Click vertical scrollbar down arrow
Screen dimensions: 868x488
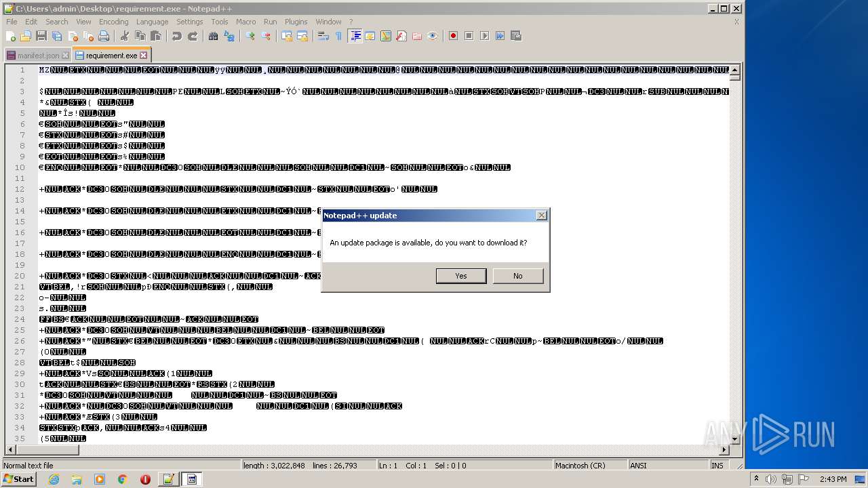[x=734, y=439]
